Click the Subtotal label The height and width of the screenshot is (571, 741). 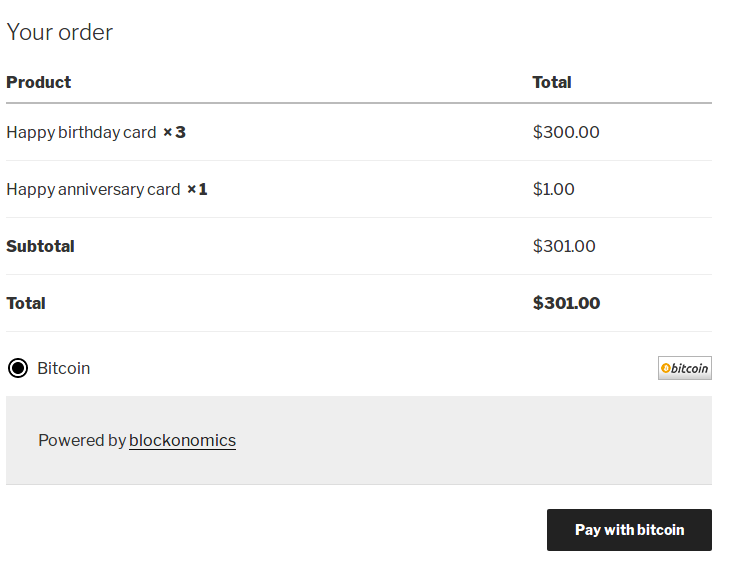[x=40, y=246]
